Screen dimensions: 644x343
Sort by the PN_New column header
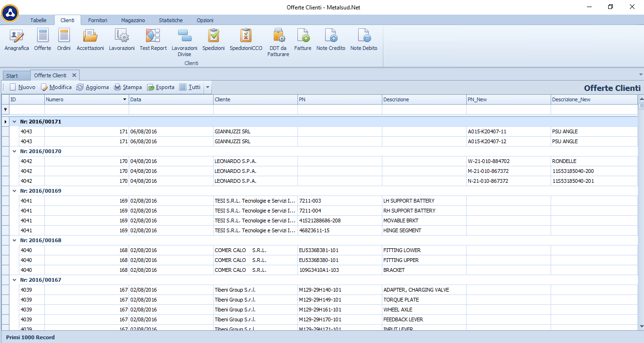(x=509, y=99)
